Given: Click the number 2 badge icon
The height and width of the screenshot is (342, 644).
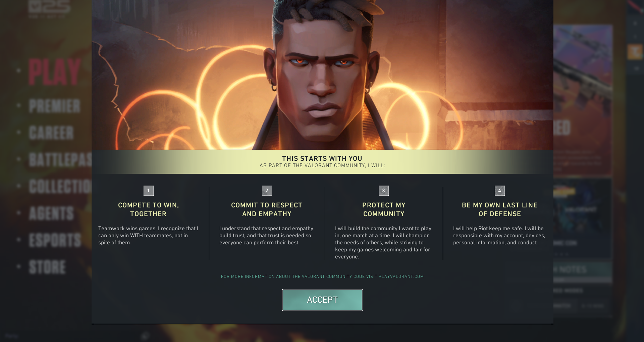Looking at the screenshot, I should [267, 191].
